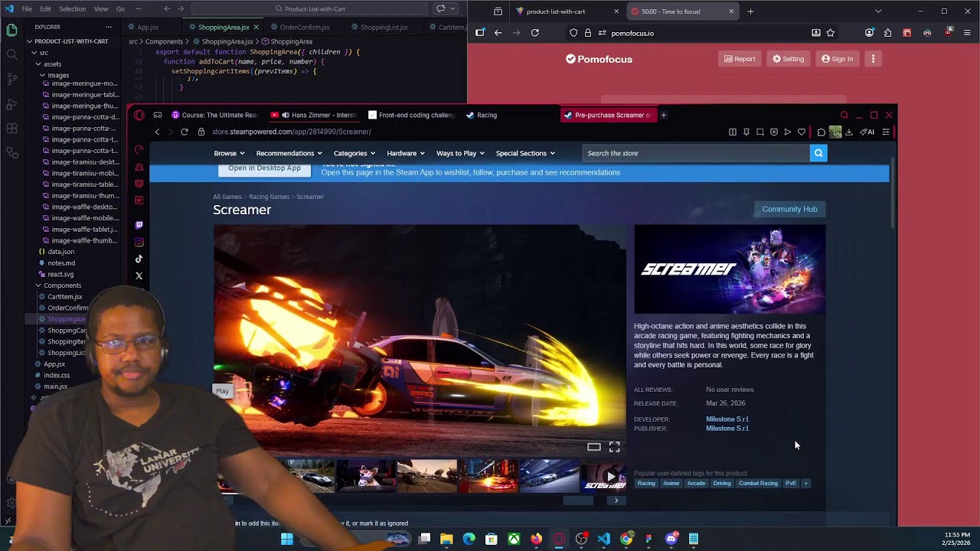Open Milestone S.r.l. developer link

[727, 419]
